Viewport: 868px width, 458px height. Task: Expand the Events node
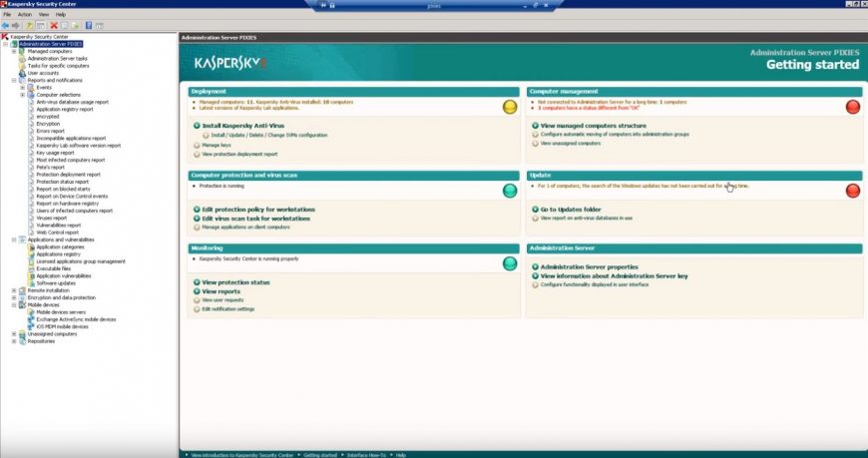[23, 88]
